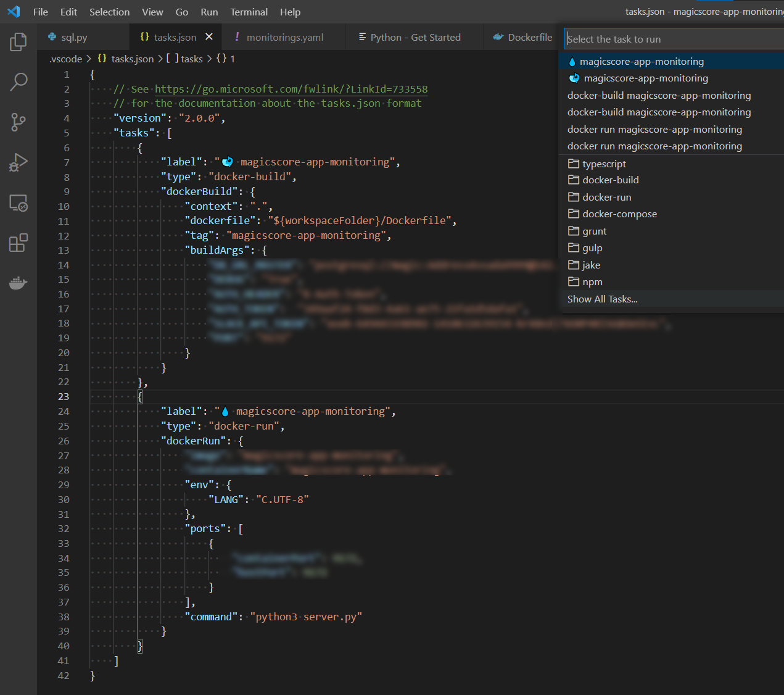Open the Extensions view
784x695 pixels.
click(18, 243)
